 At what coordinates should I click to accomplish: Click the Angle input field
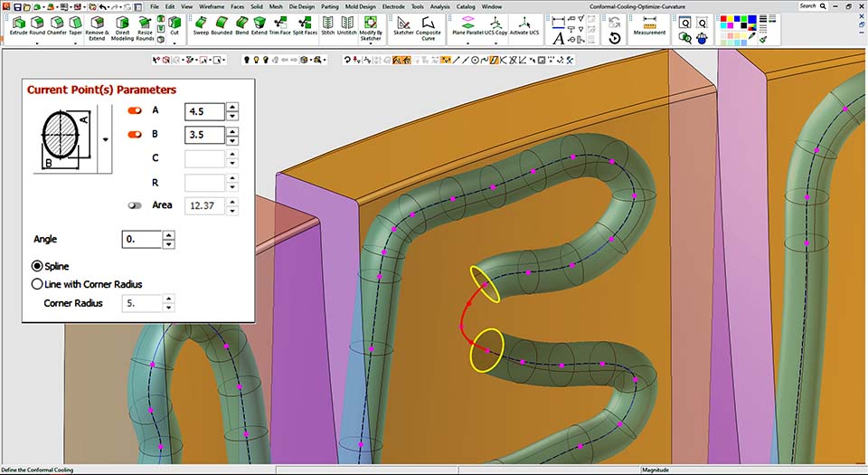click(140, 240)
